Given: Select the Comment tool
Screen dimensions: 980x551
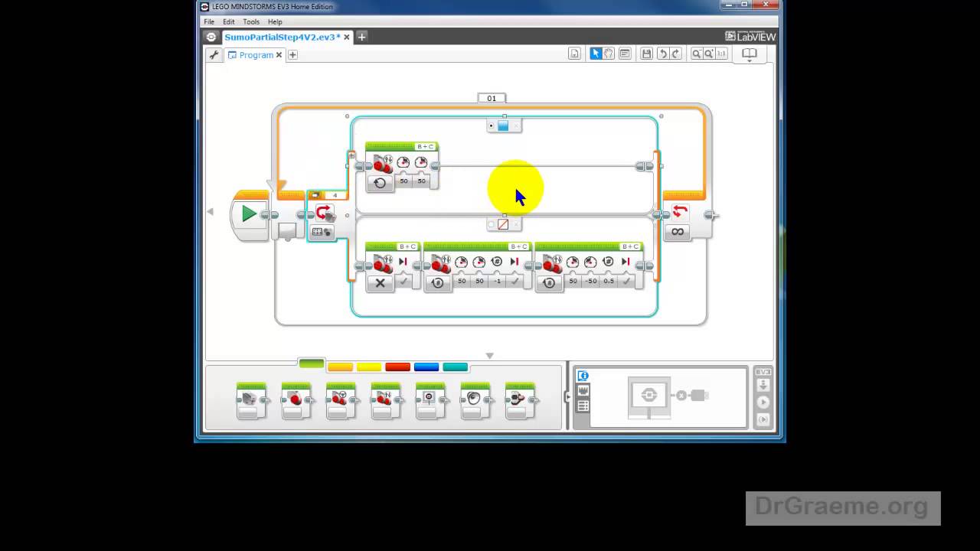Looking at the screenshot, I should 625,54.
